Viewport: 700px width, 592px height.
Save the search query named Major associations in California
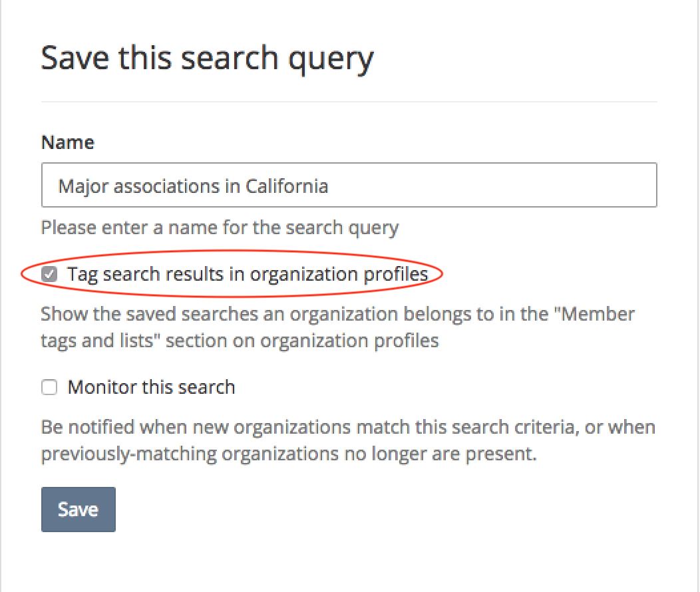pyautogui.click(x=78, y=509)
